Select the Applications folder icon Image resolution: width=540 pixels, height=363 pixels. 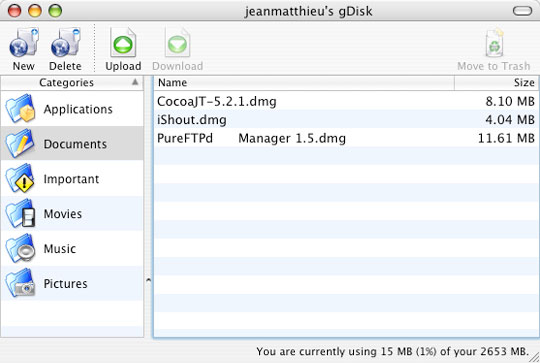click(x=20, y=109)
